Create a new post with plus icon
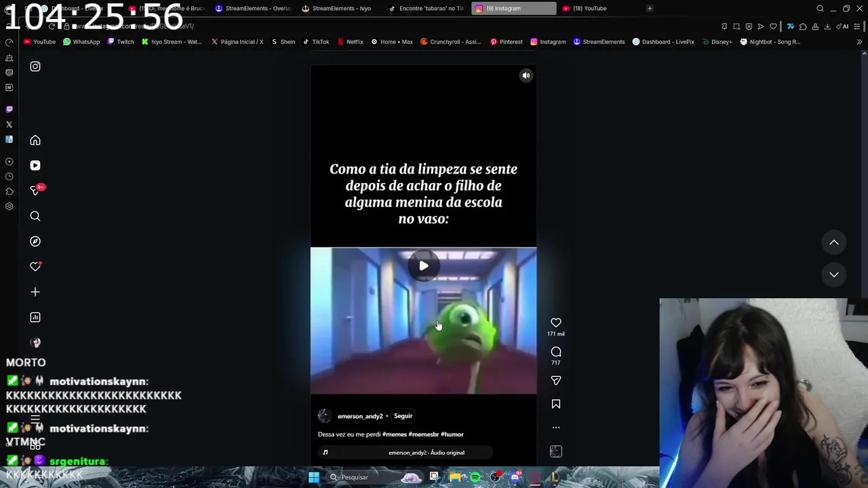 [35, 292]
